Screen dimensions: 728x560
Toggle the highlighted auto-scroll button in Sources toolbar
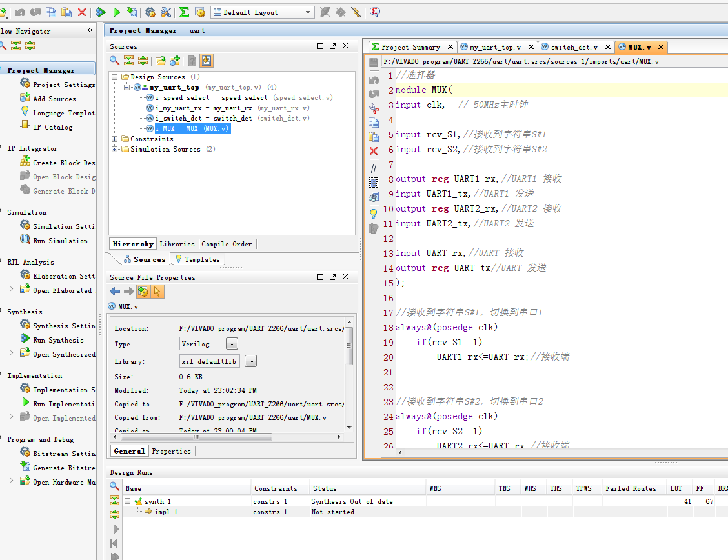(x=207, y=61)
